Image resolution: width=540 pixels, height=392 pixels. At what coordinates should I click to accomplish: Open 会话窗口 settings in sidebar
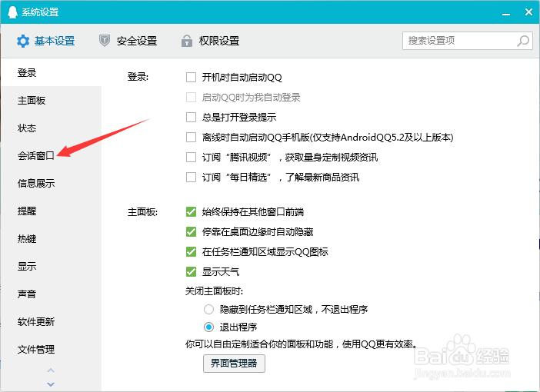[x=51, y=155]
